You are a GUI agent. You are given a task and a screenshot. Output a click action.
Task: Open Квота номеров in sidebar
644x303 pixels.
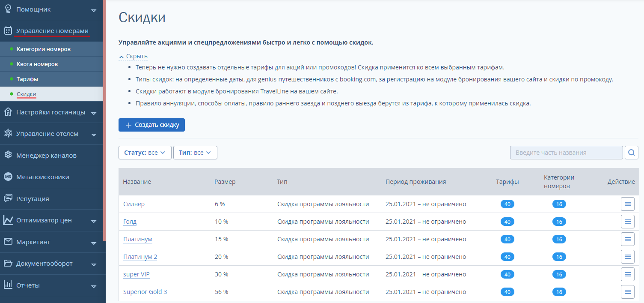37,64
